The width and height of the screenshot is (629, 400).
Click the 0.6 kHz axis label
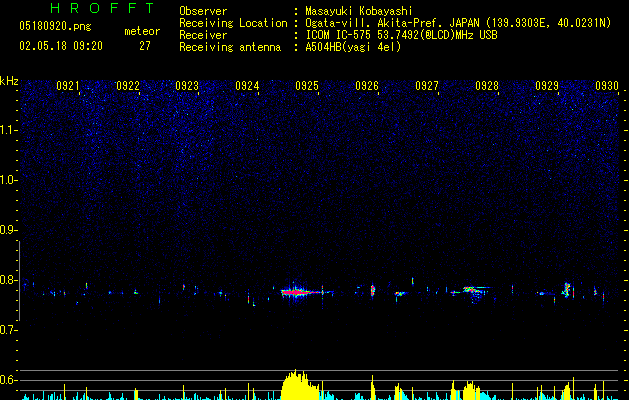[x=9, y=380]
